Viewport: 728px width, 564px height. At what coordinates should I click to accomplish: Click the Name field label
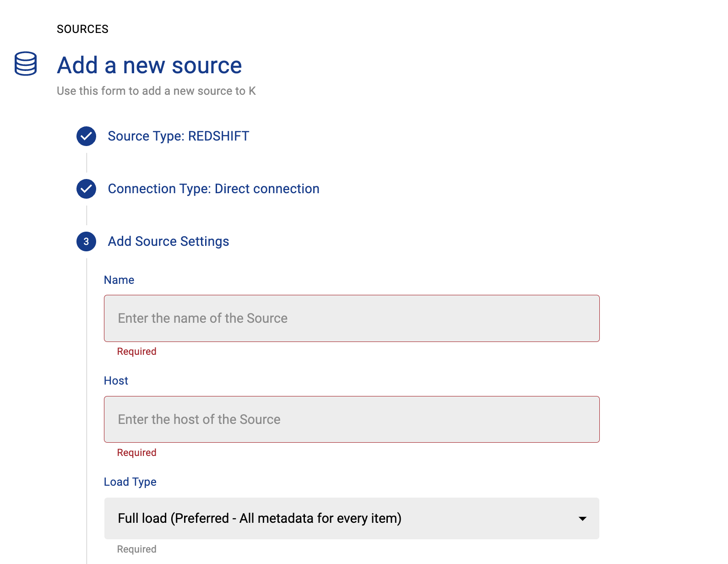coord(119,280)
